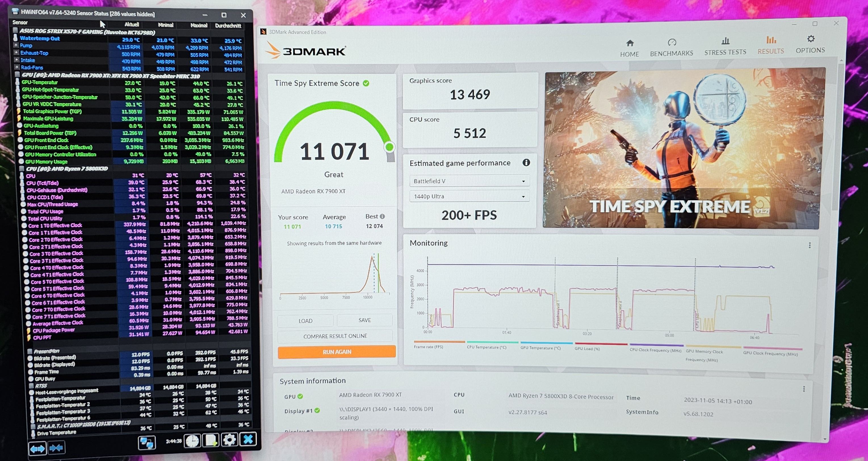Click the green check next to GPU label
This screenshot has width=868, height=461.
[x=300, y=396]
